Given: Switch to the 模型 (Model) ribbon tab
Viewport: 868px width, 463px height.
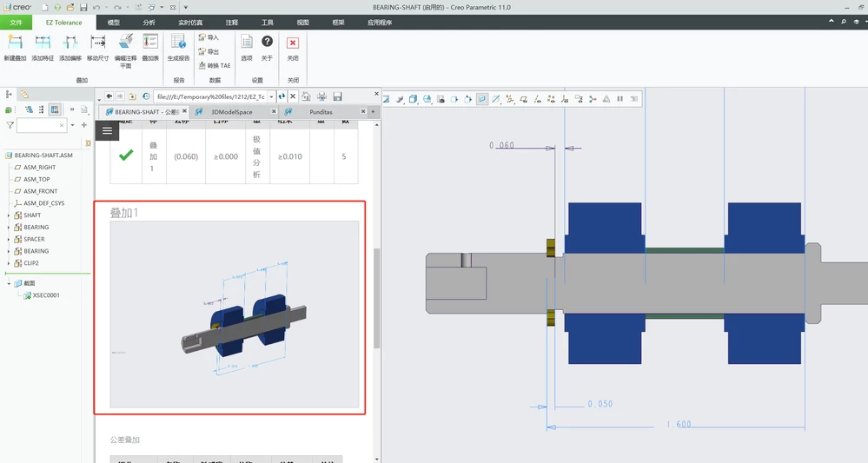Looking at the screenshot, I should pos(114,23).
